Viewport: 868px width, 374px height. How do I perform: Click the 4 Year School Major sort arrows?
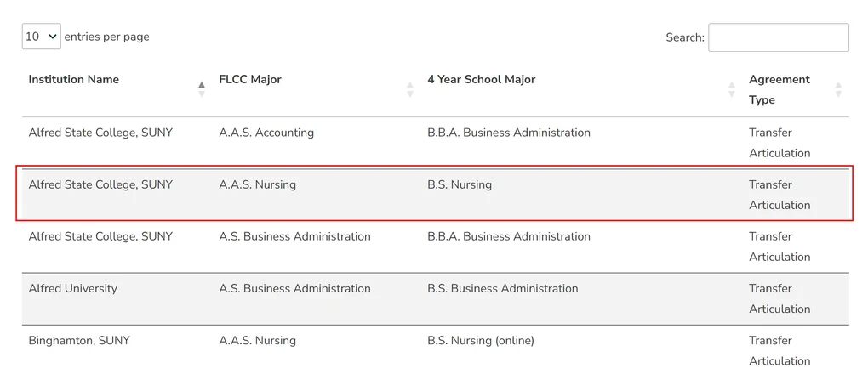[x=732, y=89]
